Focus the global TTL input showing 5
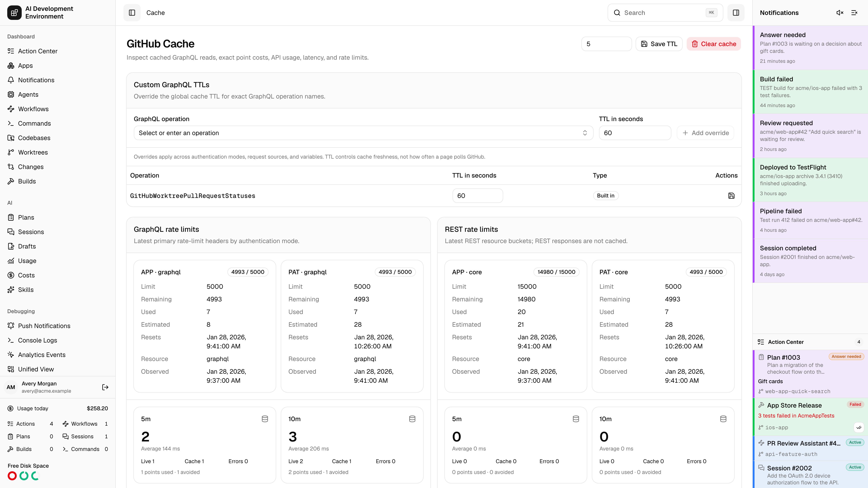 click(606, 44)
